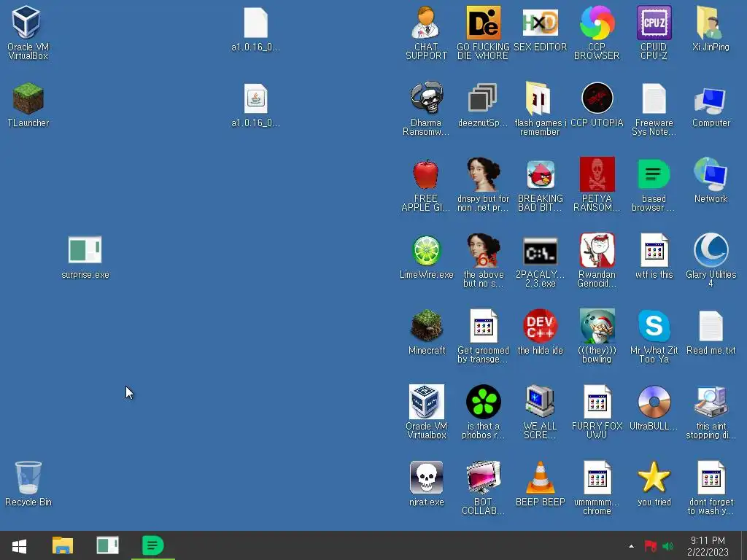Open the volume control in tray
Screen dimensions: 747x560
[x=668, y=546]
